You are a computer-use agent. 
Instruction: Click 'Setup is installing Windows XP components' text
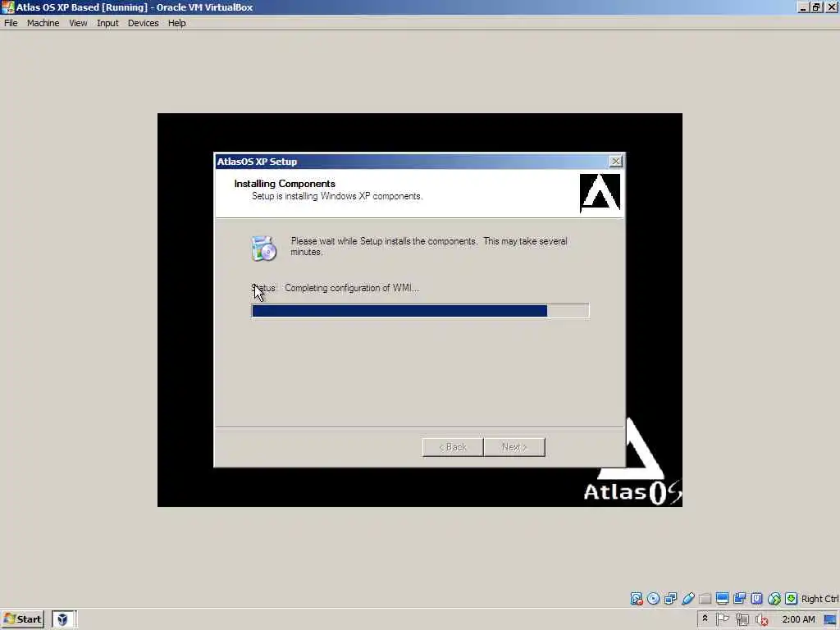[337, 196]
